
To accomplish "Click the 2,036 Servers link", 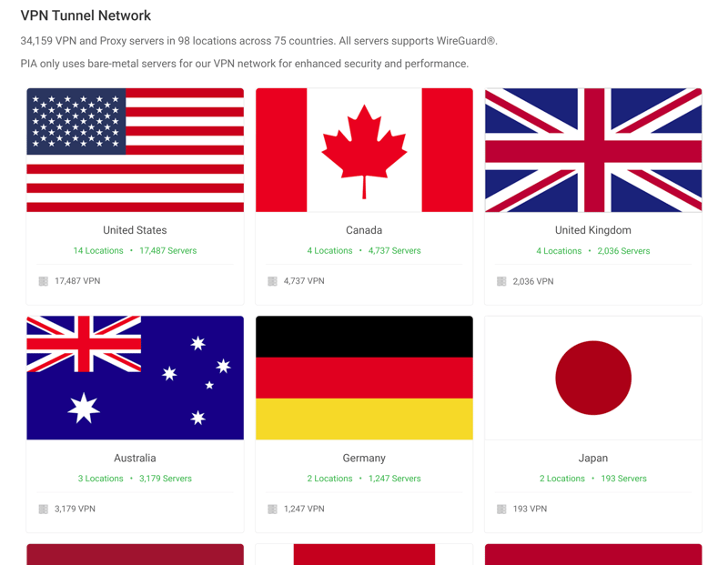I will click(623, 251).
